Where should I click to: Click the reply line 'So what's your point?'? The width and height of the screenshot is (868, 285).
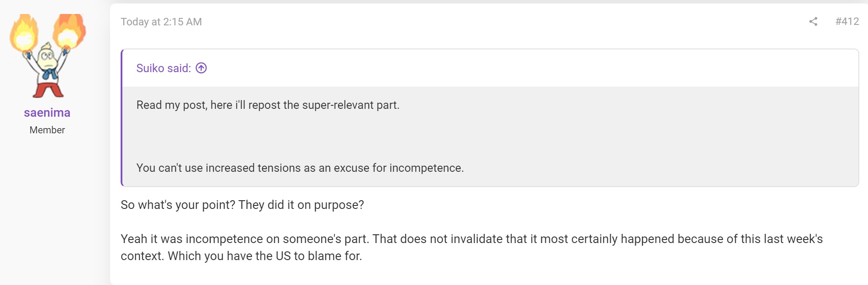(x=242, y=205)
